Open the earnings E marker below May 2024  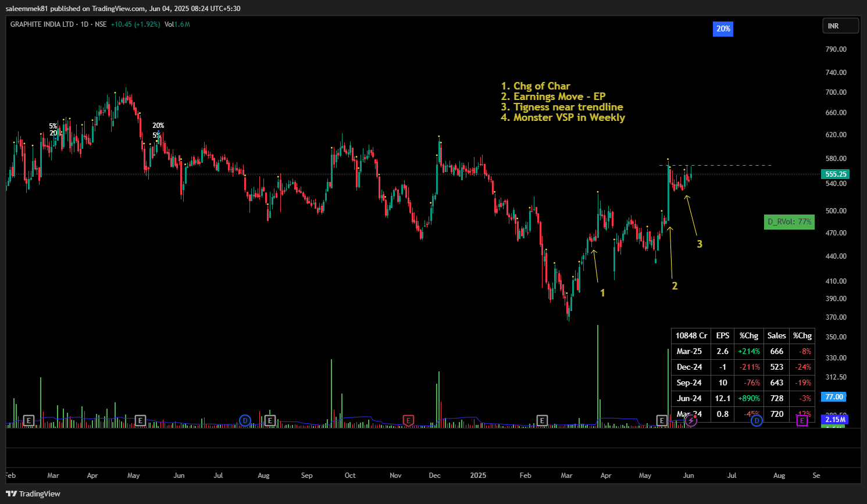140,420
